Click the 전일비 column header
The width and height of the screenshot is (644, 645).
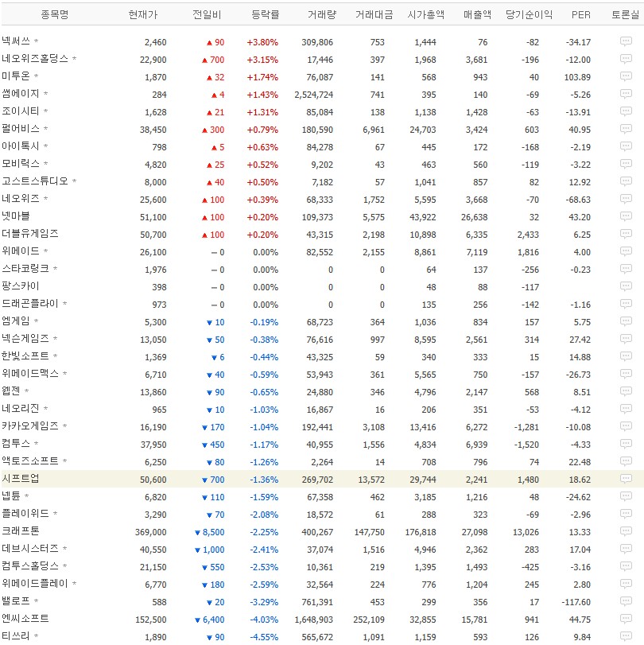point(207,15)
